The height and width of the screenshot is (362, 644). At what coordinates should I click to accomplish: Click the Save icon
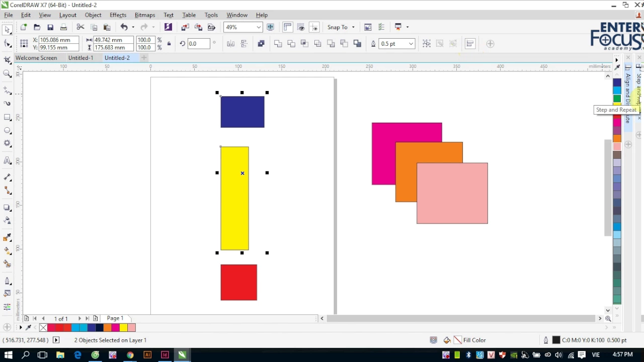point(50,27)
